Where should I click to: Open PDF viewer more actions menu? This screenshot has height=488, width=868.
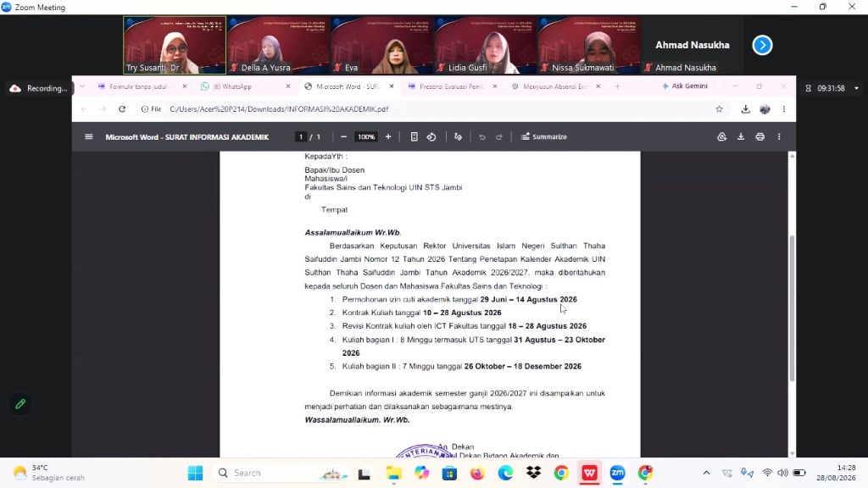[779, 136]
